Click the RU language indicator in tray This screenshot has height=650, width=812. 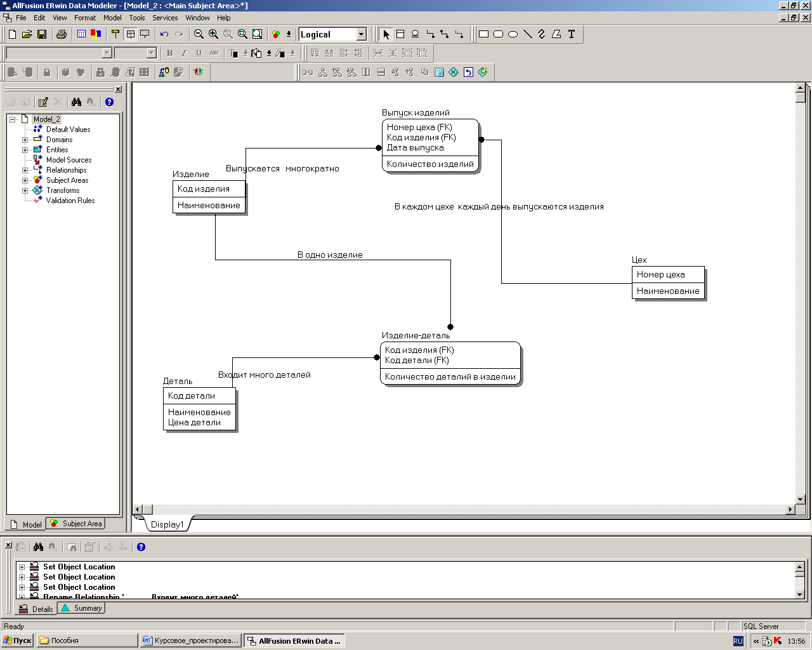click(738, 641)
